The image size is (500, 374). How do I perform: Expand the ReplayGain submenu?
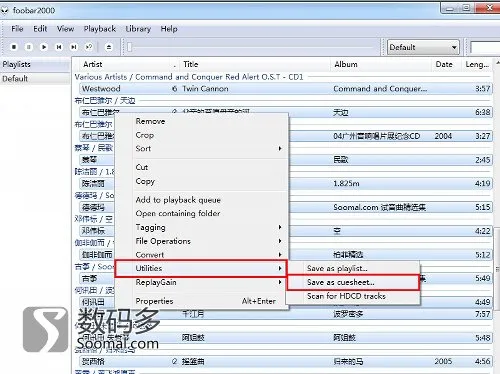201,282
